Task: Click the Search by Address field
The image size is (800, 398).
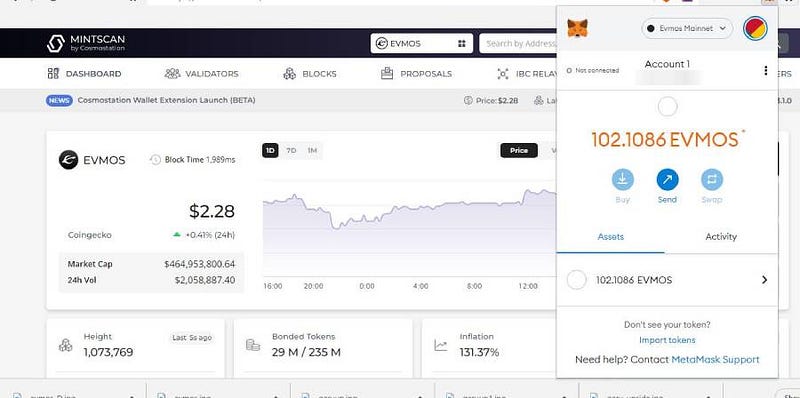Action: pyautogui.click(x=517, y=43)
